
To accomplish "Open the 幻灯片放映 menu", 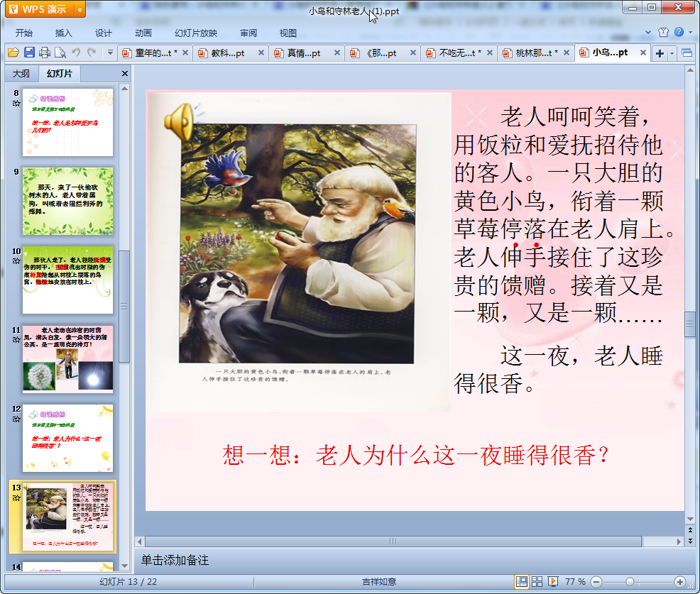I will [196, 33].
